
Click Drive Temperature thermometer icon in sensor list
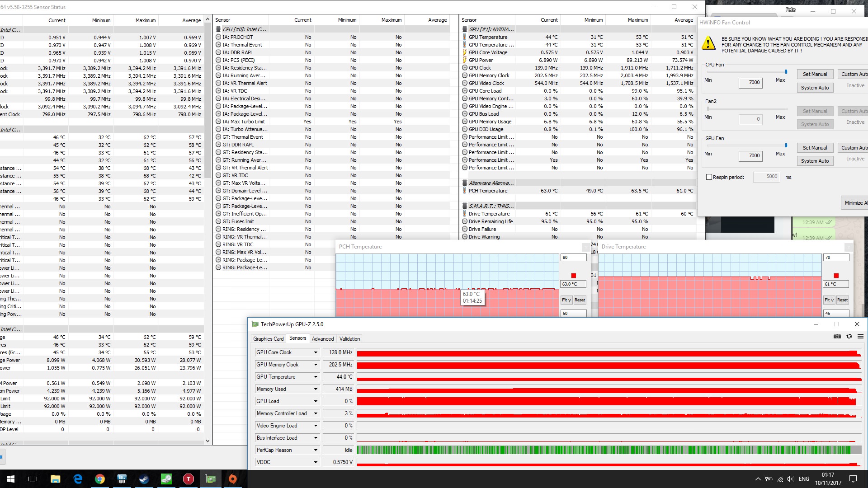click(x=464, y=214)
